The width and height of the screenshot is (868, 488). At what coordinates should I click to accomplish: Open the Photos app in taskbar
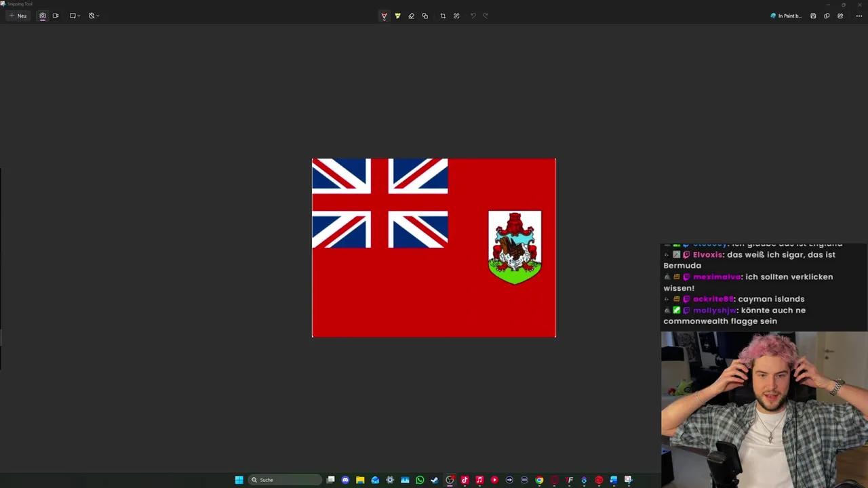(x=405, y=480)
